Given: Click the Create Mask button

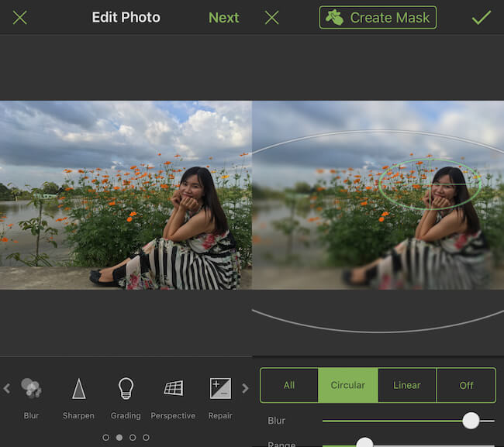Looking at the screenshot, I should point(378,17).
